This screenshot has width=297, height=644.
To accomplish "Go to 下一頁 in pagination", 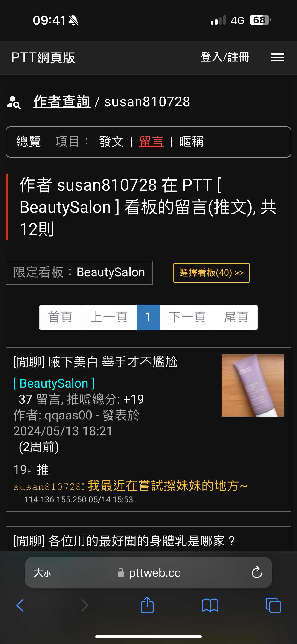I will tap(187, 317).
